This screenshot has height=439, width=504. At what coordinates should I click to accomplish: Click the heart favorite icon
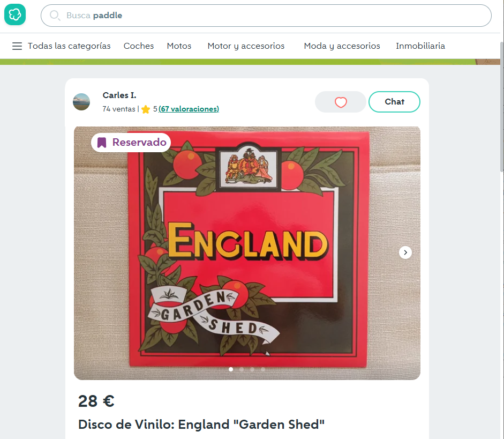coord(341,102)
